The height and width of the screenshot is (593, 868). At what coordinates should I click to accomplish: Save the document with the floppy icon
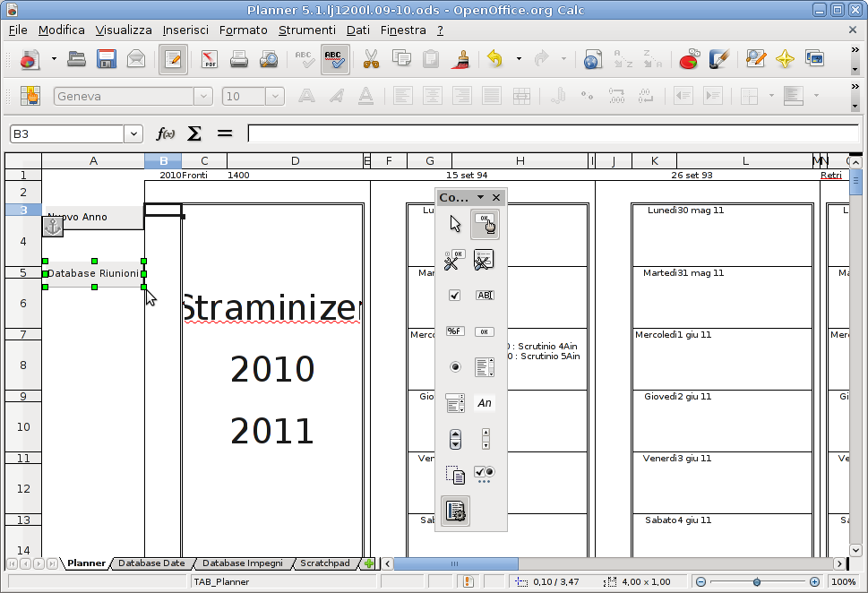pos(107,59)
